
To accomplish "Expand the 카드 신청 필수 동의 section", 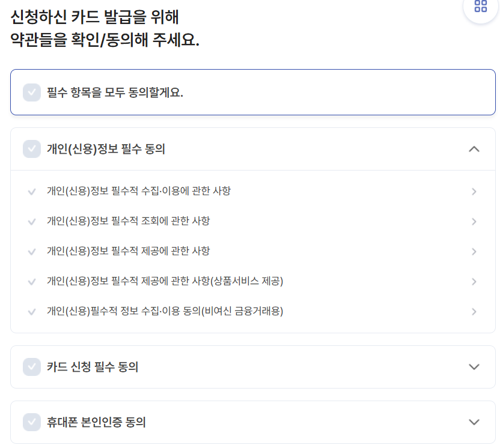I will pyautogui.click(x=474, y=367).
